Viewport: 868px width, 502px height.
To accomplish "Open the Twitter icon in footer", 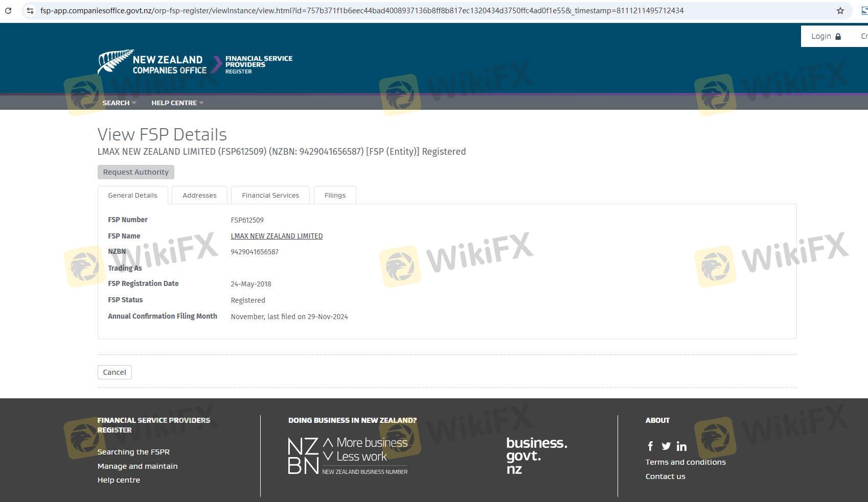I will point(666,446).
